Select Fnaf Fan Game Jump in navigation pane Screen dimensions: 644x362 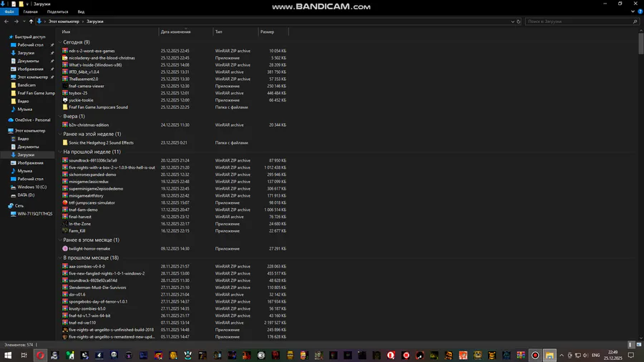(x=36, y=93)
